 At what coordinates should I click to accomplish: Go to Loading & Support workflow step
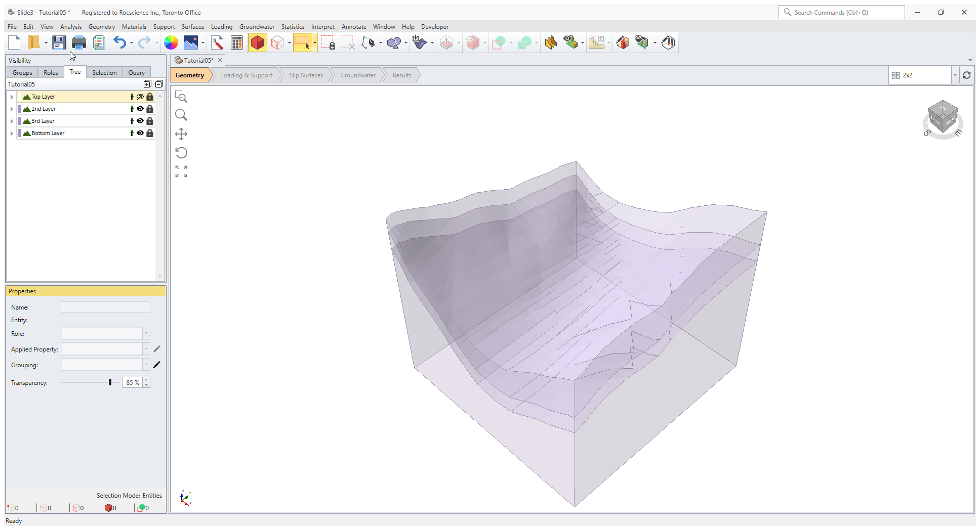click(x=247, y=75)
